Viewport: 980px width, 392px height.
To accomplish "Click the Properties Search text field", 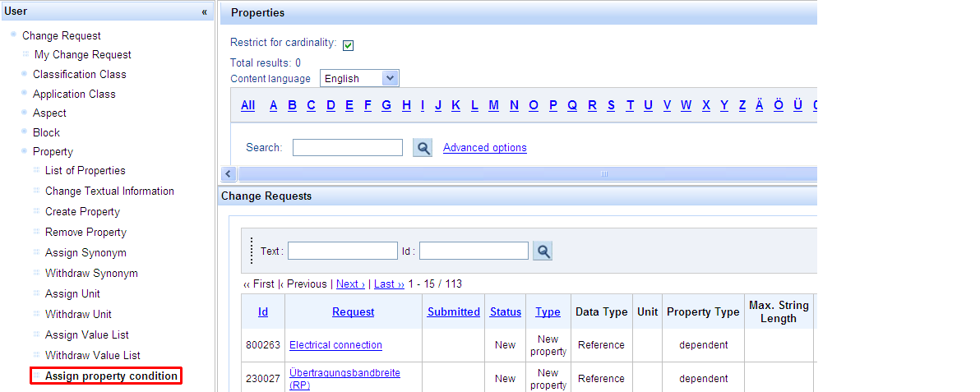I will point(347,148).
